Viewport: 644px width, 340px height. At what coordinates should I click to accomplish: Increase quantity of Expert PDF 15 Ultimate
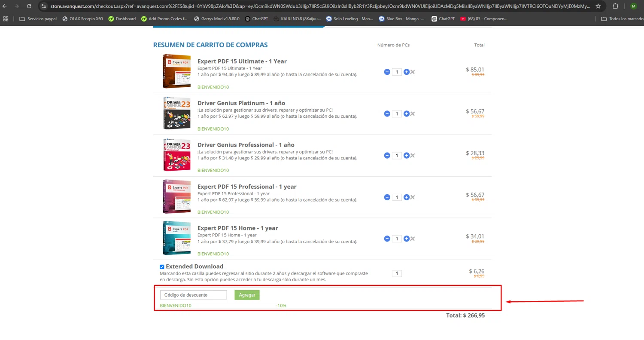coord(407,72)
